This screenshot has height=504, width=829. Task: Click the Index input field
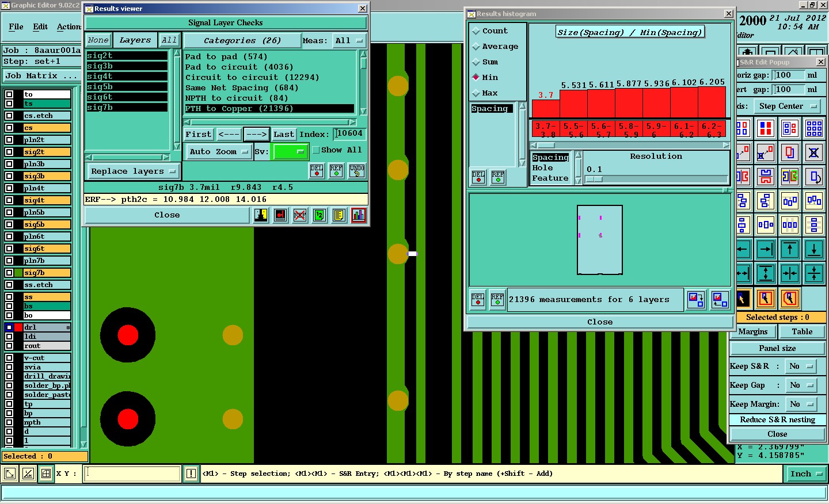pyautogui.click(x=350, y=134)
